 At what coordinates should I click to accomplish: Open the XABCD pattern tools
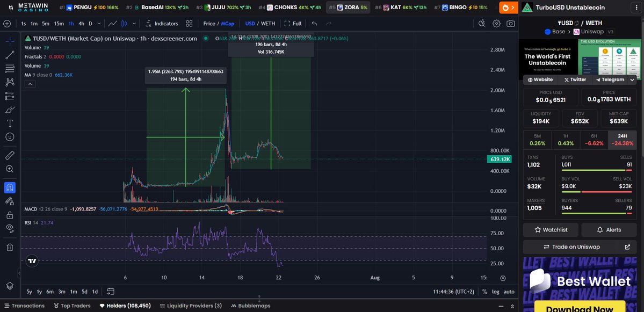10,82
